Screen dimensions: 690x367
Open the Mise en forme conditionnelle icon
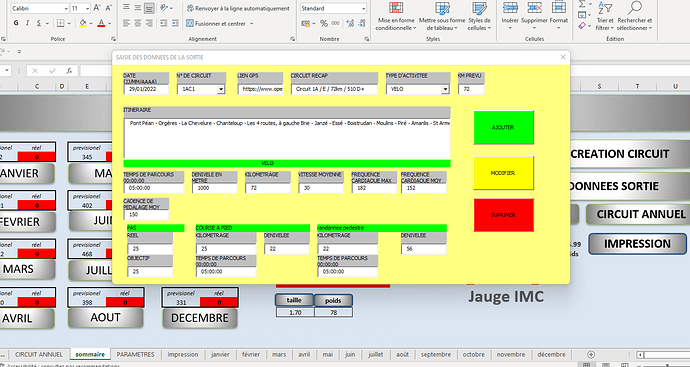click(396, 8)
